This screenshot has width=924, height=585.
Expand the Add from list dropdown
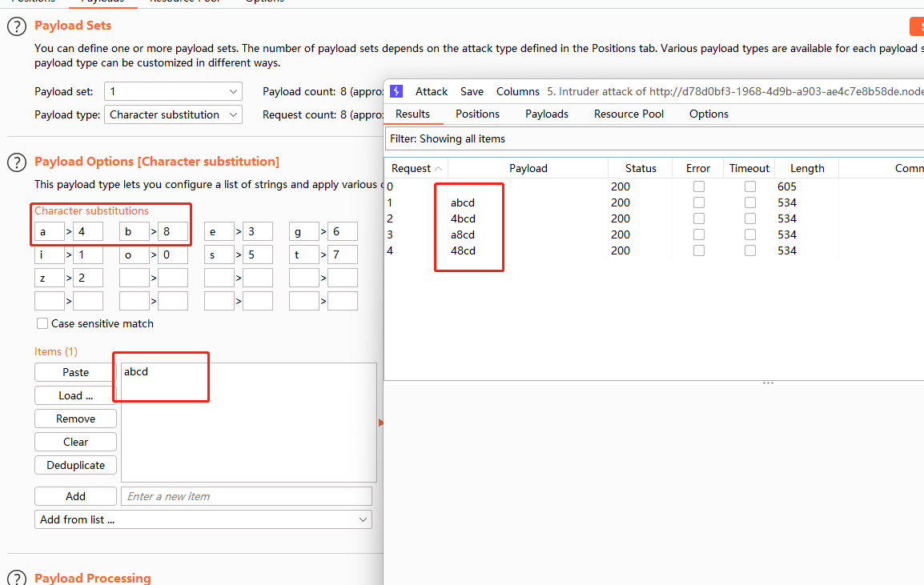click(203, 519)
